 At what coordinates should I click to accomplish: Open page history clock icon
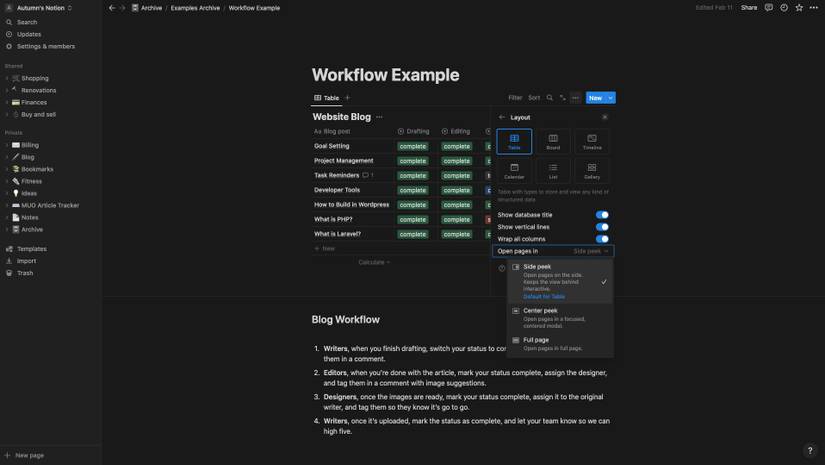[783, 8]
